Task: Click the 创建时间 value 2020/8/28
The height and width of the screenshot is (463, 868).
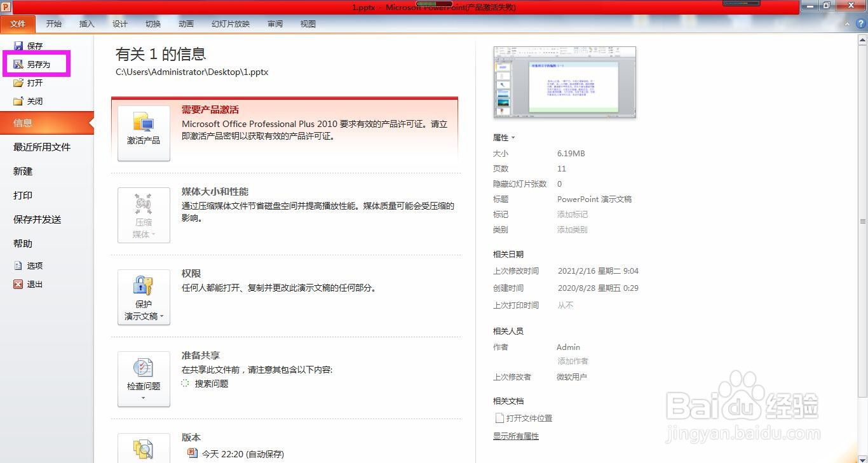Action: pyautogui.click(x=598, y=288)
